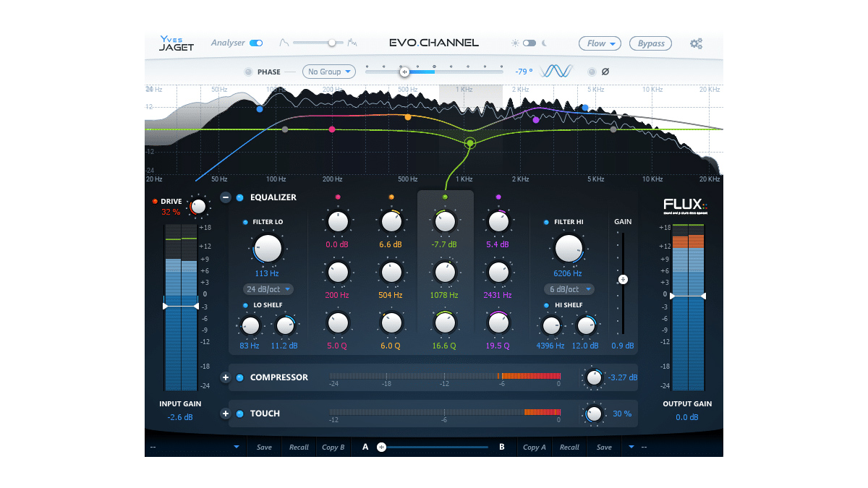Screen dimensions: 868x488
Task: Click the pink EQ band dot above the knobs
Action: [337, 196]
